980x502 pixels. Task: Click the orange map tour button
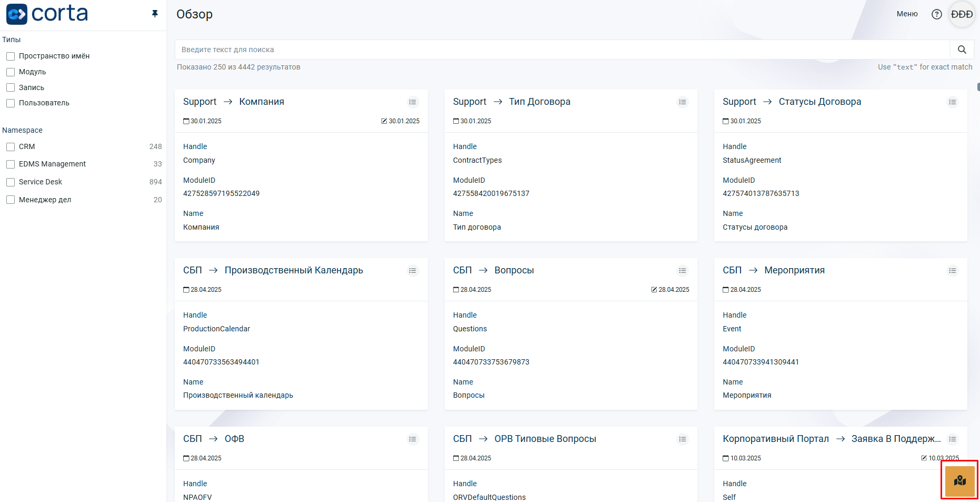tap(959, 480)
